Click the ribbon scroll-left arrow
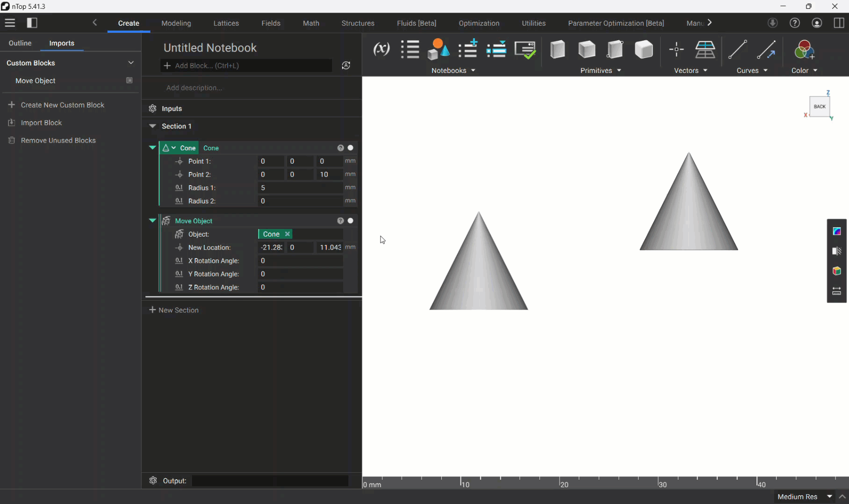 [95, 22]
